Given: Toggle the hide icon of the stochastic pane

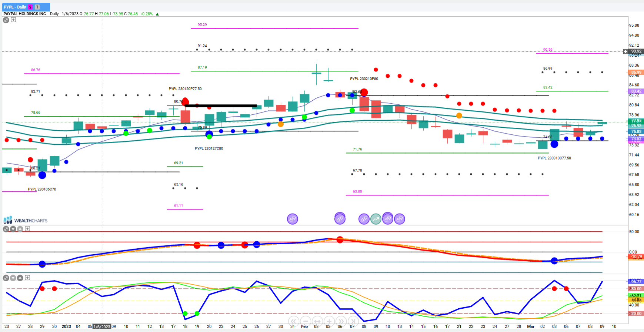Looking at the screenshot, I should [6, 278].
